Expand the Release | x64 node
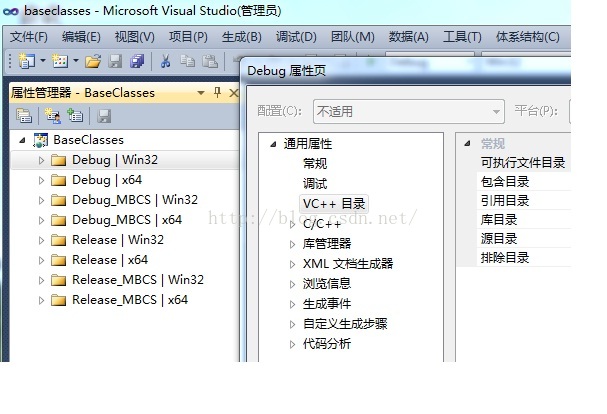 tap(41, 260)
